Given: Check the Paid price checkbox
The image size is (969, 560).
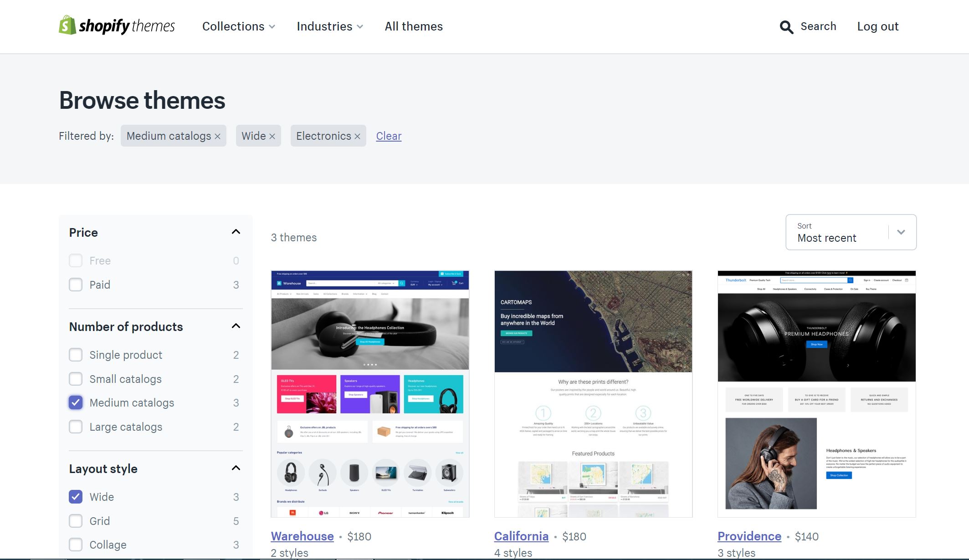Looking at the screenshot, I should [76, 285].
